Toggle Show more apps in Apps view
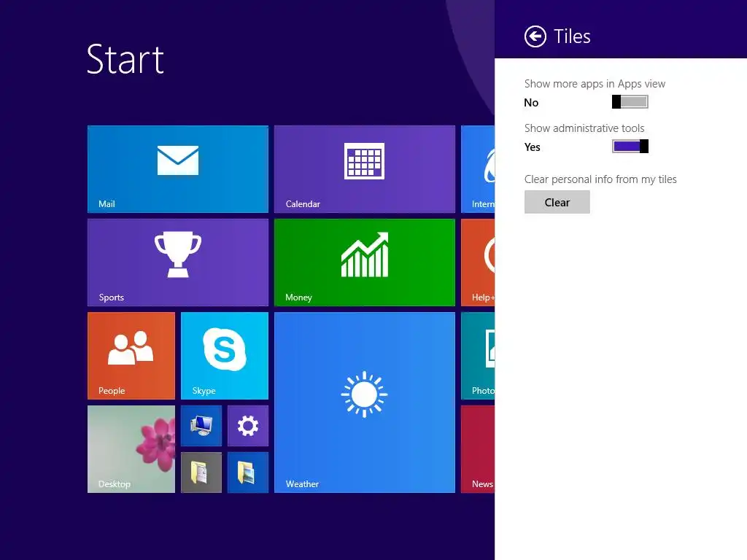This screenshot has height=560, width=747. (x=630, y=102)
